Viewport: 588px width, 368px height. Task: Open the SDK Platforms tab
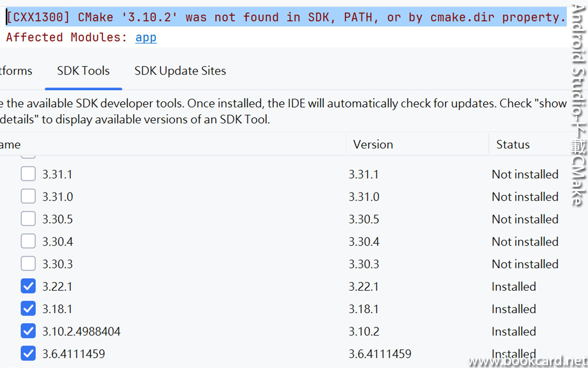(16, 70)
